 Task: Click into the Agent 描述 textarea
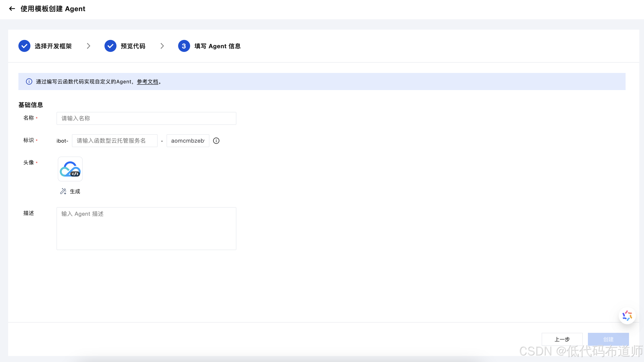pos(146,228)
